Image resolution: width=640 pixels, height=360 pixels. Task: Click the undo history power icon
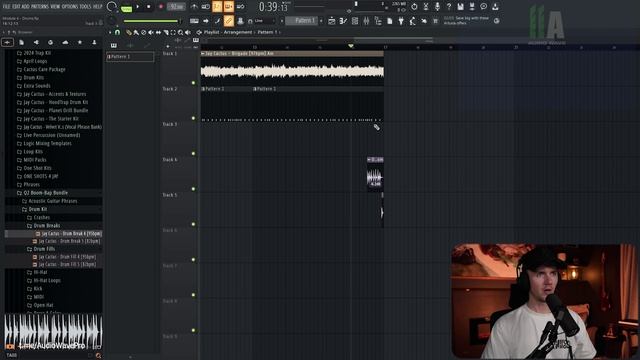click(x=414, y=7)
